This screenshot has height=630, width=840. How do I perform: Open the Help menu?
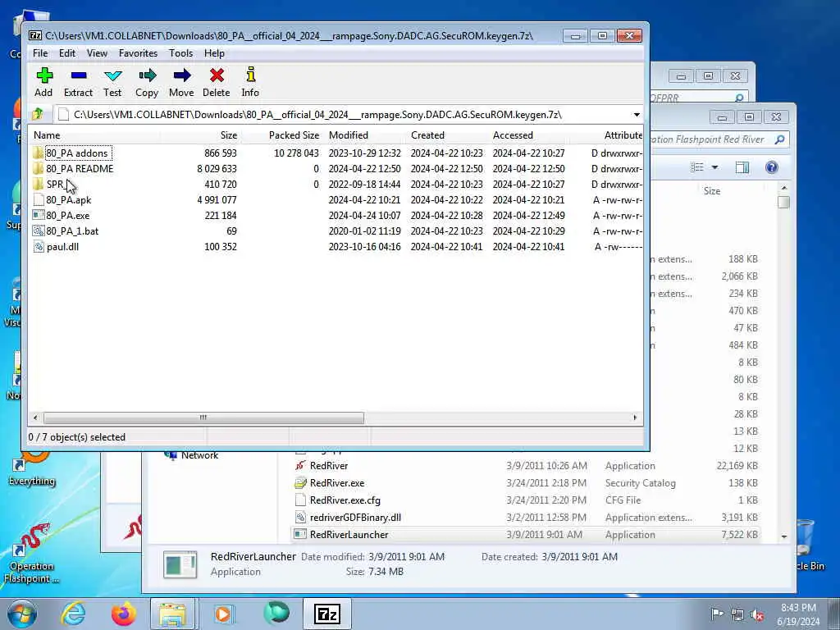pos(214,53)
